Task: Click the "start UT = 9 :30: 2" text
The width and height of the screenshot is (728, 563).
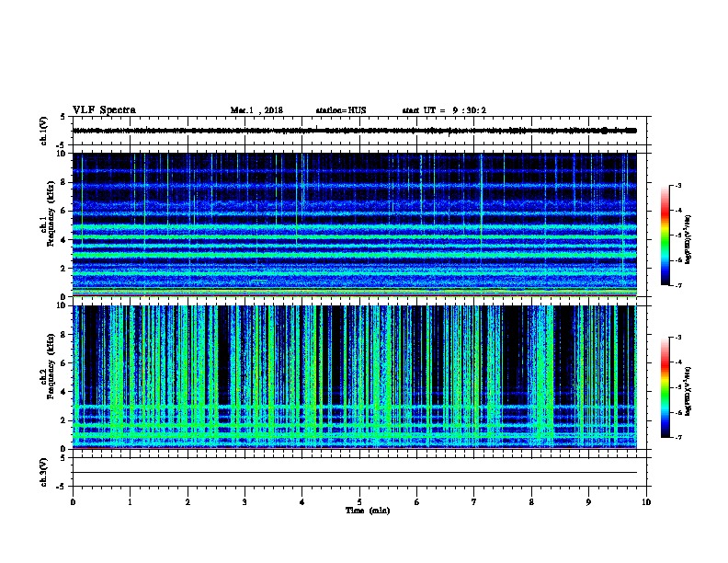Action: tap(444, 110)
